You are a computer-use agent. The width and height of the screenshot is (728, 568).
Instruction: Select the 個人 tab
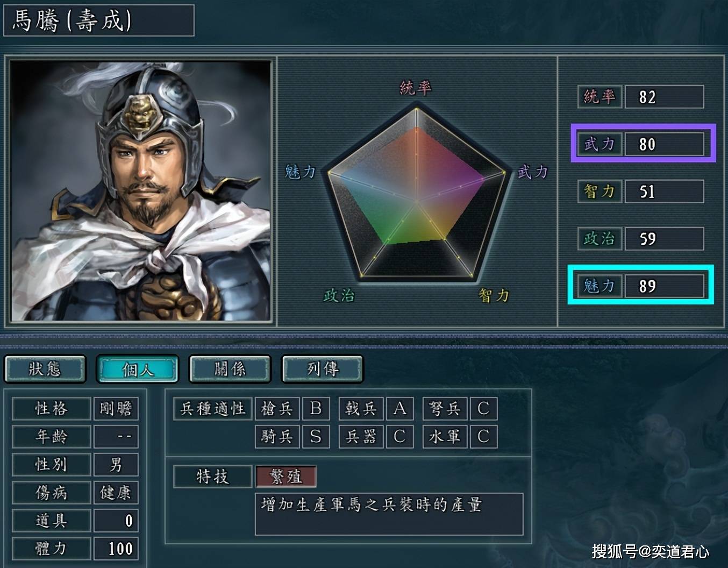(138, 369)
